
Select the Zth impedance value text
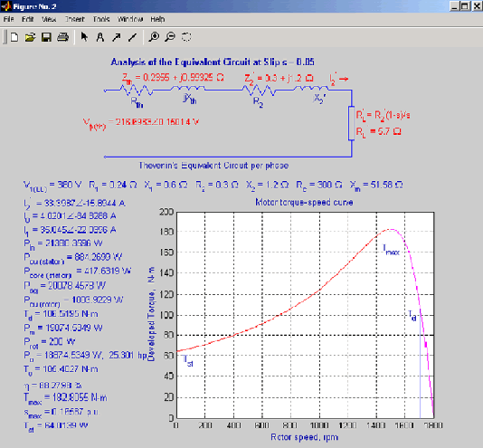click(173, 78)
